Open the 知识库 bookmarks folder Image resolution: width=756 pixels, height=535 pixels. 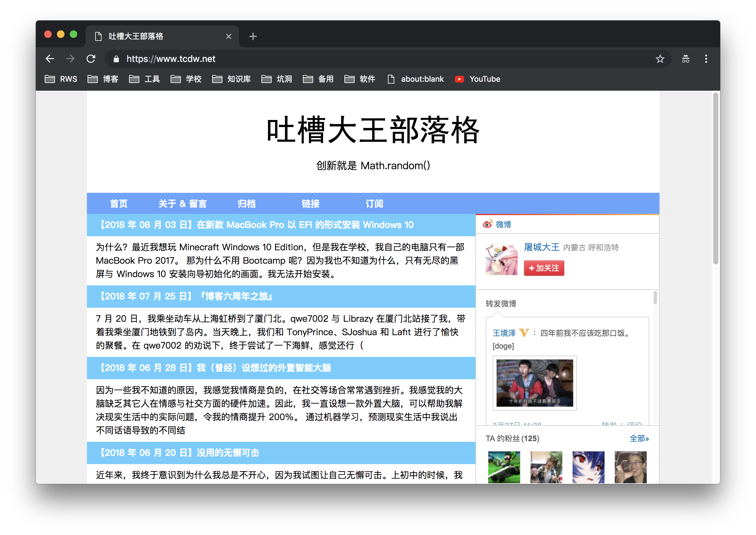click(238, 79)
